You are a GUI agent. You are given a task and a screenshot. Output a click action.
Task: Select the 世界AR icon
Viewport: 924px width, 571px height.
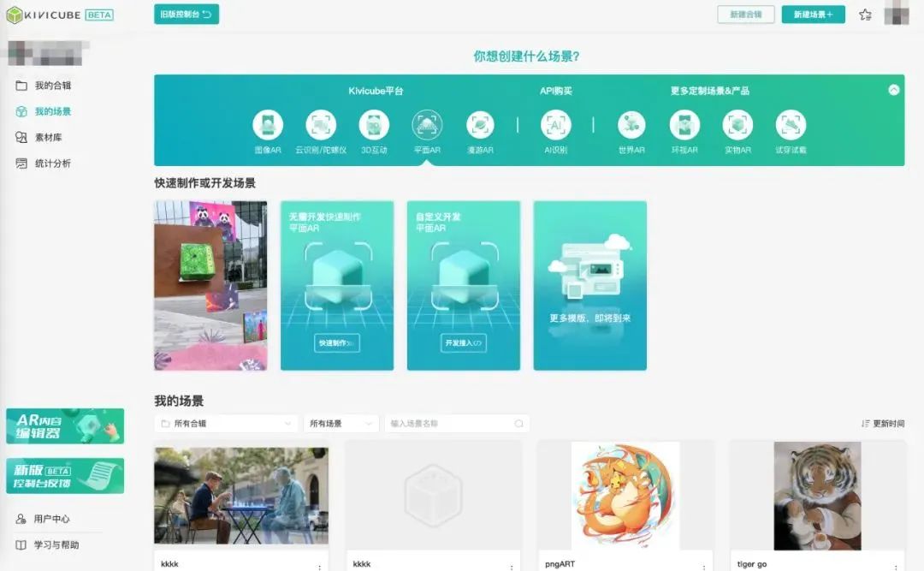(631, 128)
